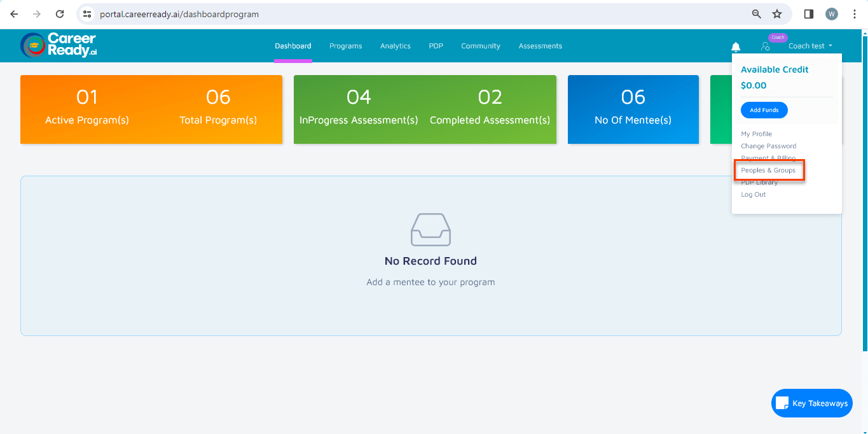This screenshot has width=868, height=434.
Task: Switch to the Analytics tab
Action: [x=395, y=46]
